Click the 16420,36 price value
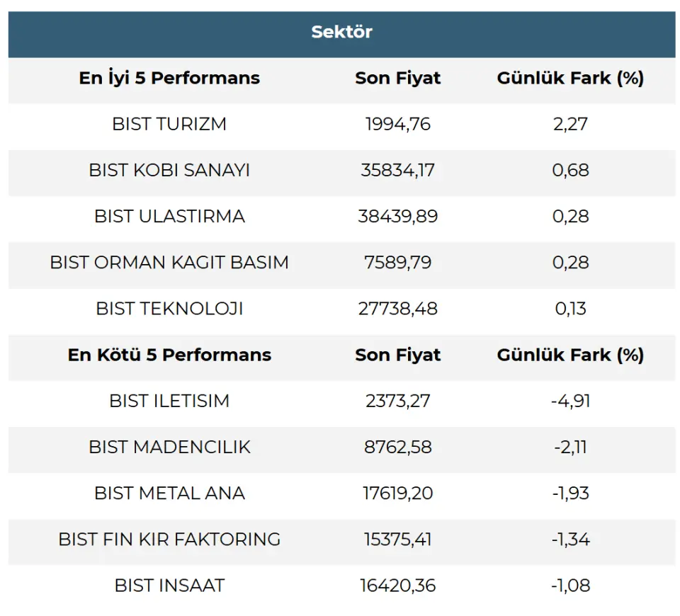 (x=397, y=586)
